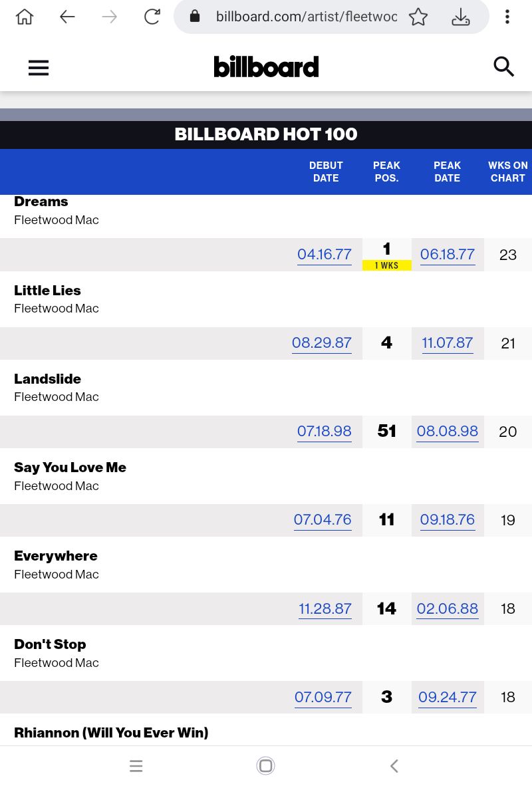This screenshot has height=786, width=532.
Task: Tap Android home navigation button
Action: click(266, 765)
